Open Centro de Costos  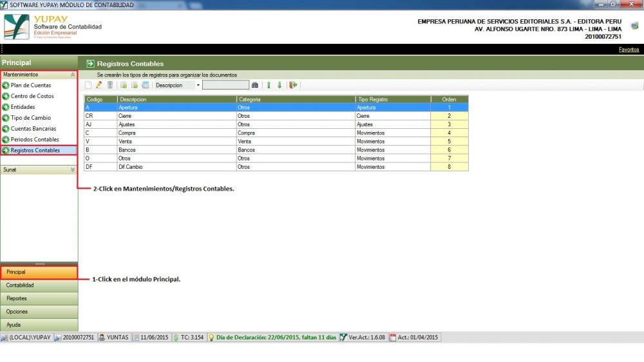click(x=32, y=96)
